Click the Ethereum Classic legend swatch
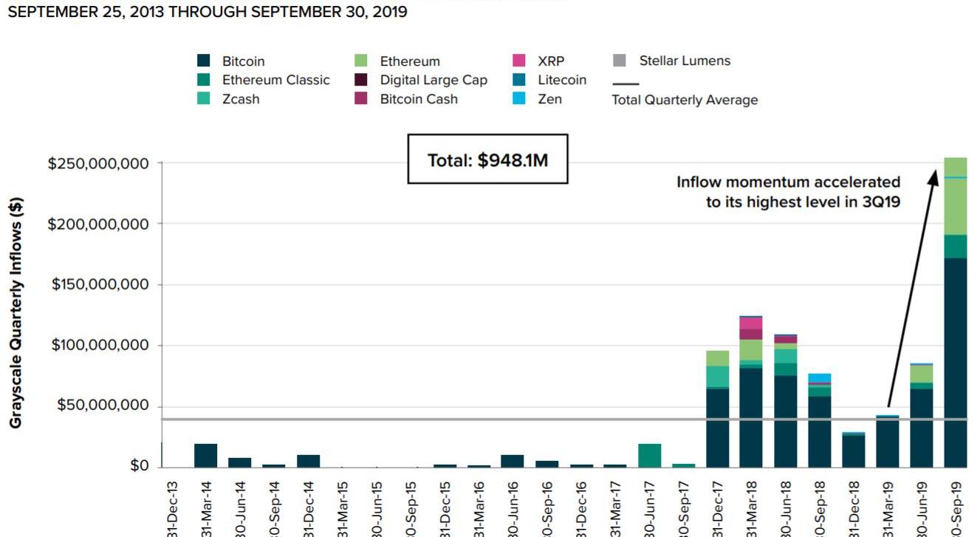Viewport: 980px width, 537px height. click(x=204, y=80)
